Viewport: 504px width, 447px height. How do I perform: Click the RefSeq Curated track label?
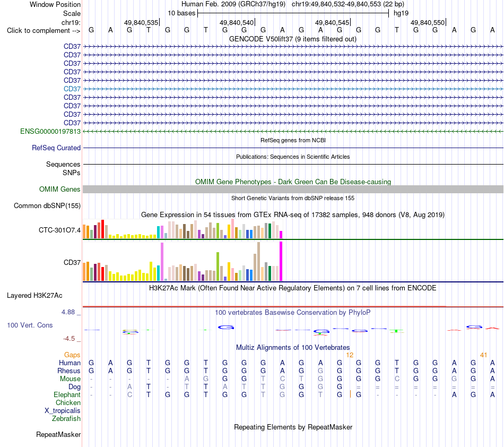[56, 148]
